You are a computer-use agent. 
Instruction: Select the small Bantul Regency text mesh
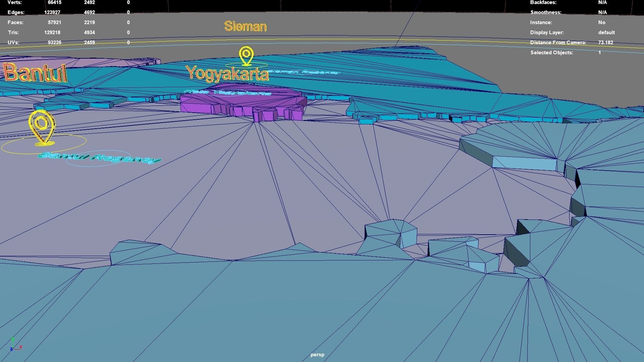click(x=99, y=158)
